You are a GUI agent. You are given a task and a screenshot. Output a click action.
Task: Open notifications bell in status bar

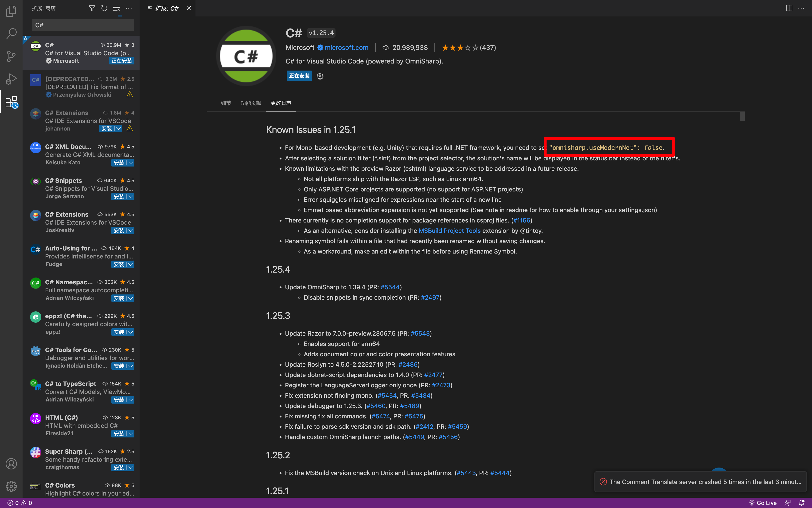pyautogui.click(x=802, y=503)
